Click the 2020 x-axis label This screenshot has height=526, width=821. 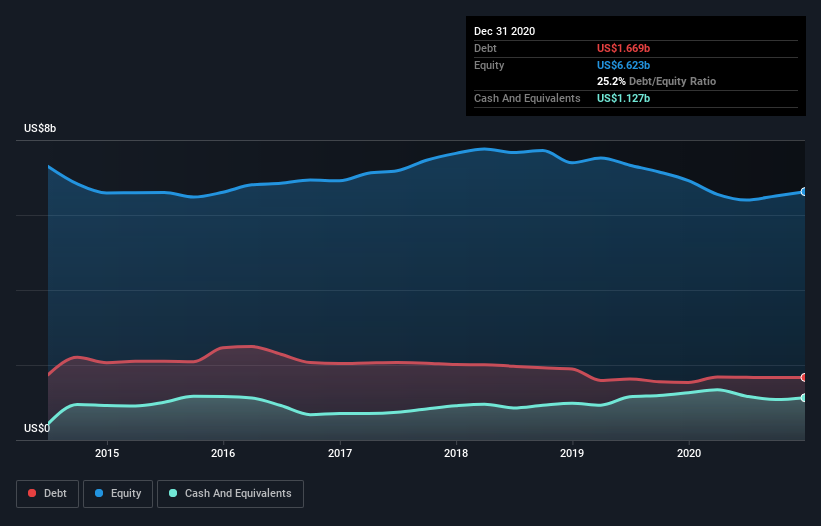coord(689,453)
